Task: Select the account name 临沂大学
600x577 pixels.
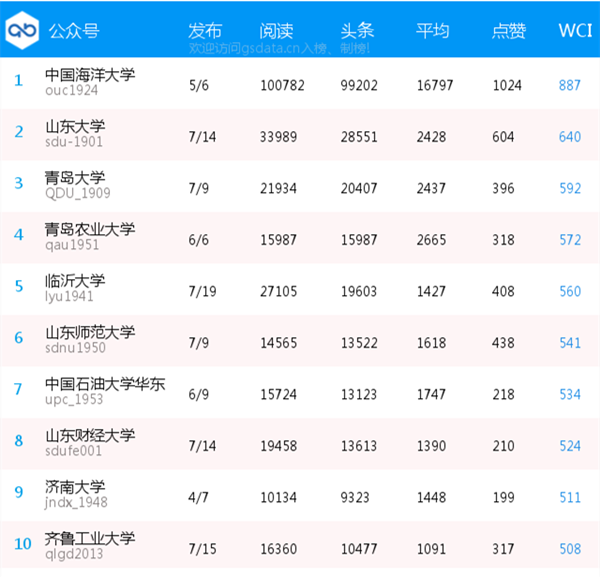Action: click(75, 281)
